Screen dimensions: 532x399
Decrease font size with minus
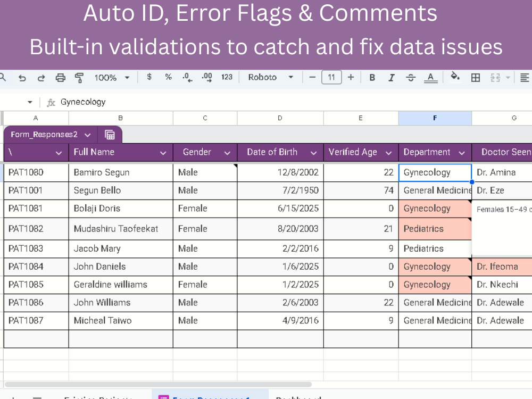[312, 77]
